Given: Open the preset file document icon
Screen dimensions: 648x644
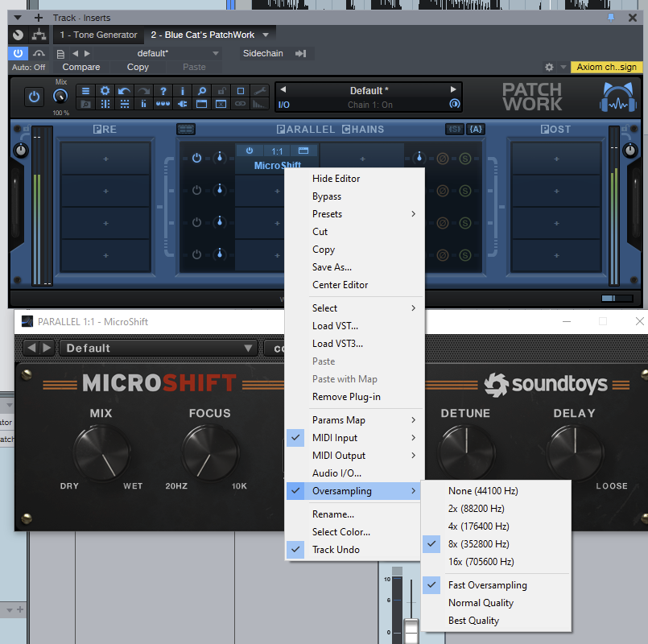Looking at the screenshot, I should (x=60, y=54).
